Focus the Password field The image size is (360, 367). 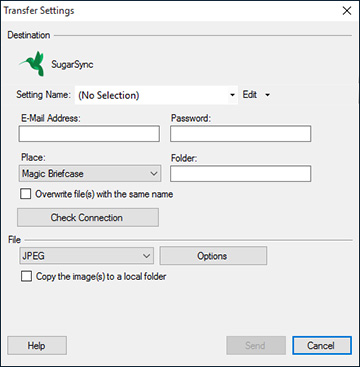[241, 134]
